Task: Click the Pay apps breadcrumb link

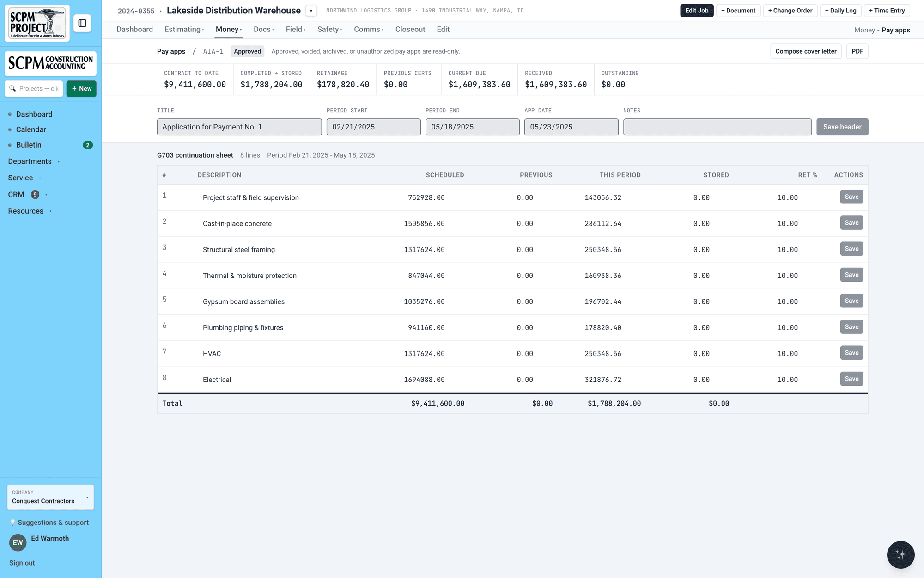Action: 171,51
